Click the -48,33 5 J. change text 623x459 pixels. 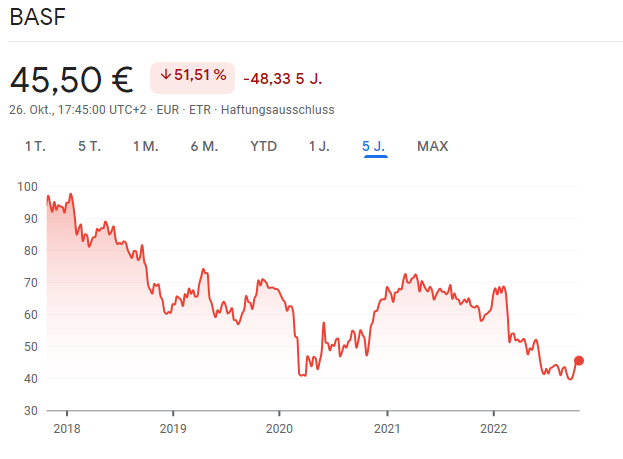click(283, 77)
